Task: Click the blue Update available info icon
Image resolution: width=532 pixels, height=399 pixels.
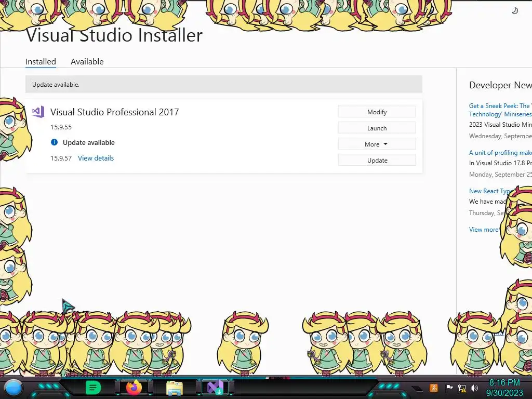Action: point(54,142)
